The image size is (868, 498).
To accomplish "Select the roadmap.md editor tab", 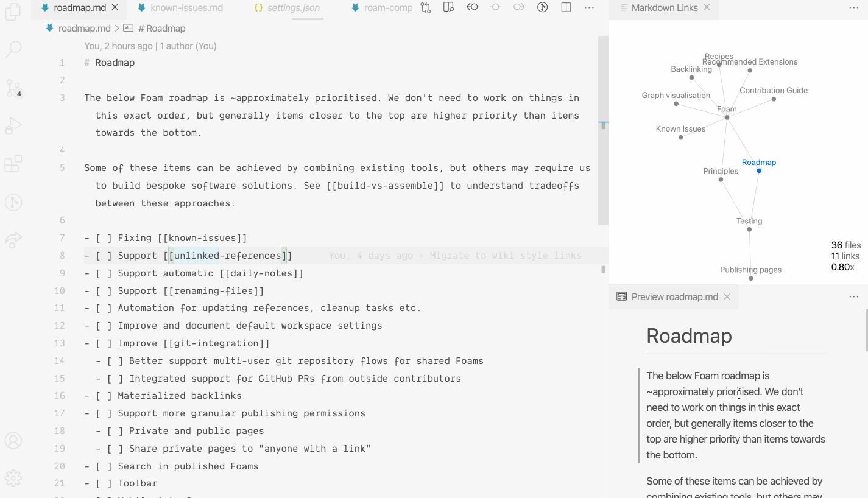I will point(80,8).
